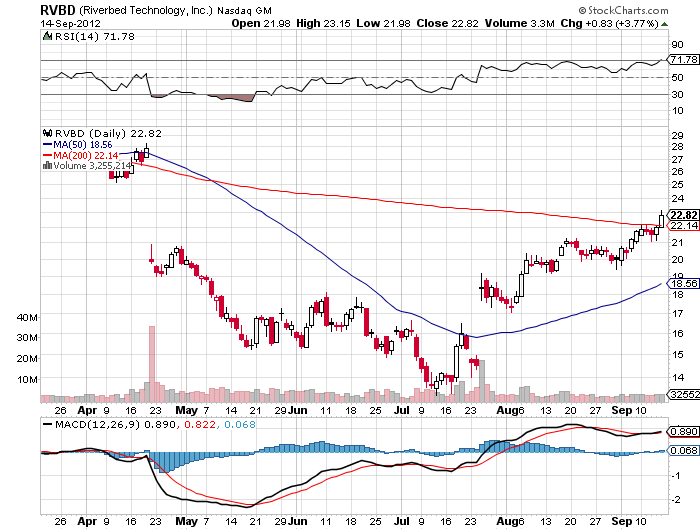Click the Jul label under the price chart

tap(402, 410)
